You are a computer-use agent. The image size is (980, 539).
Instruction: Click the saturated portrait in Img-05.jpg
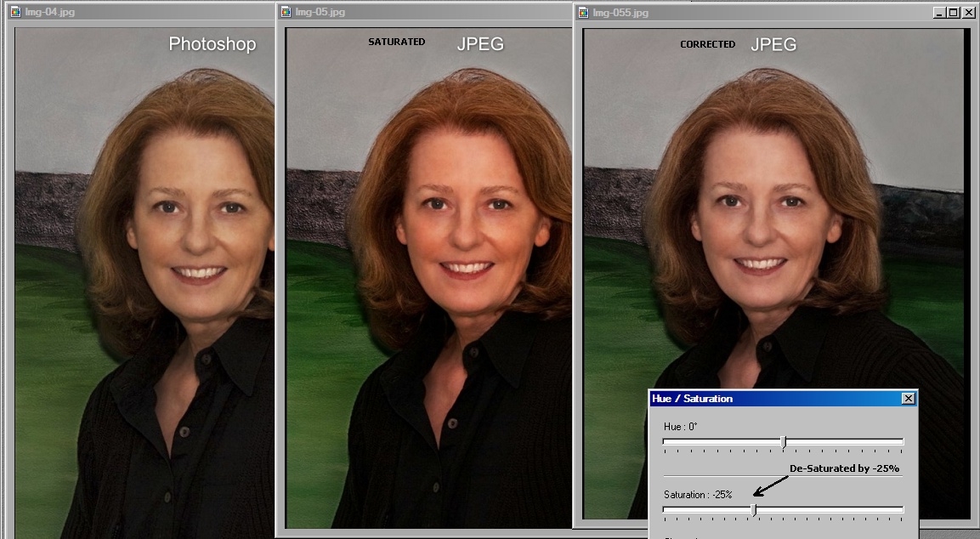[x=428, y=278]
